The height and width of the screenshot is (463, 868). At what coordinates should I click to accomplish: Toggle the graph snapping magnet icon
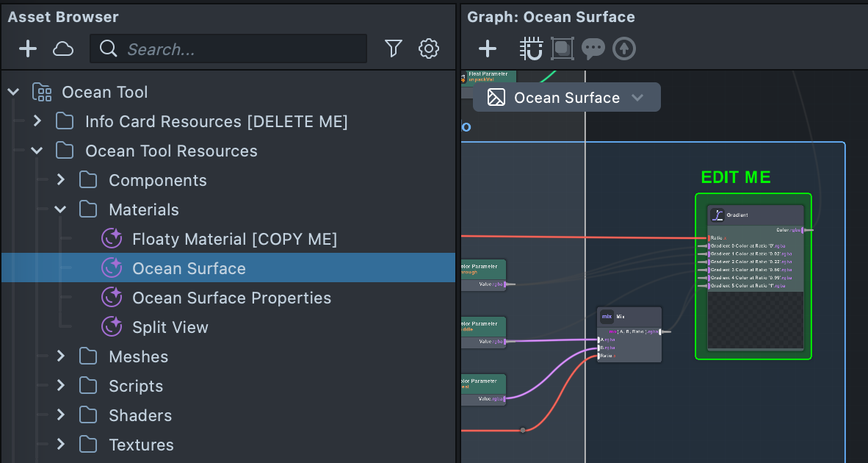(531, 49)
